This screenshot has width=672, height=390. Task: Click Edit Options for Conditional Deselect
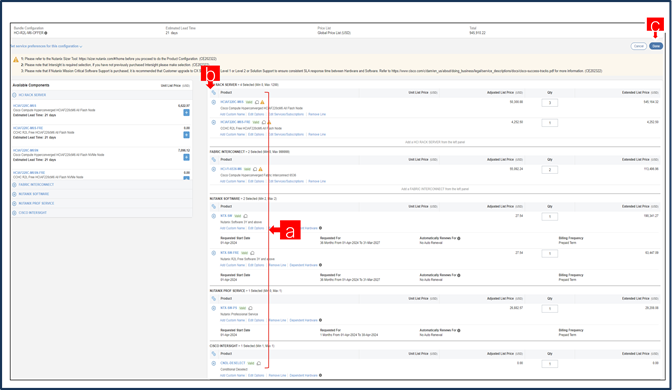tap(256, 375)
